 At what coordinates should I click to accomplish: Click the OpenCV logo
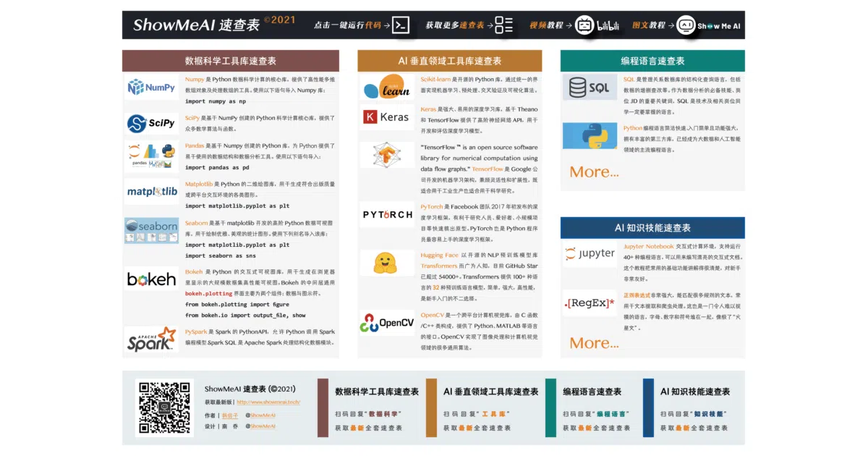(387, 323)
